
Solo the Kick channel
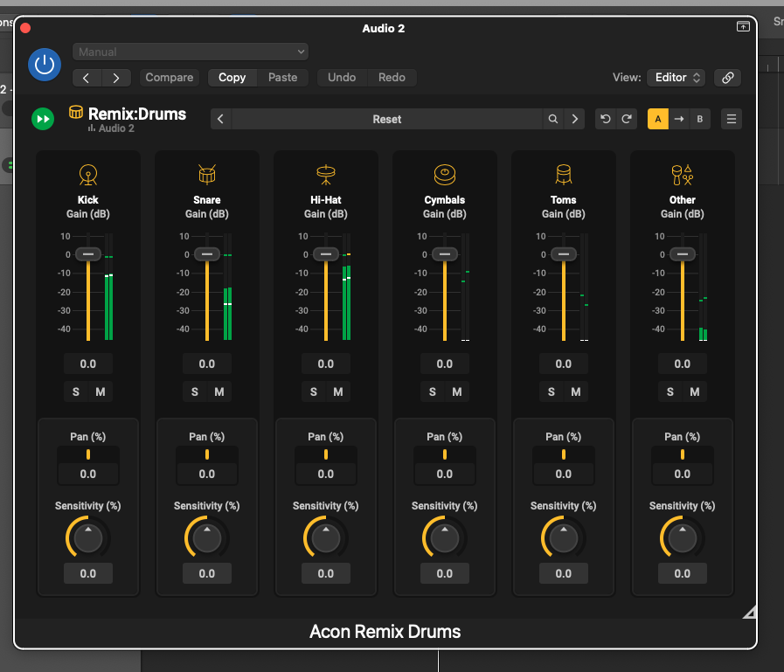click(76, 391)
